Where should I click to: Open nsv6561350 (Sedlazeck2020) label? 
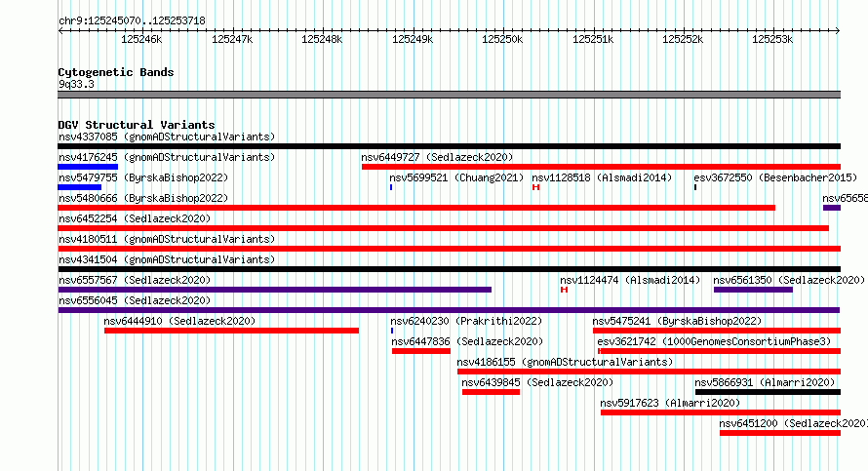click(789, 280)
